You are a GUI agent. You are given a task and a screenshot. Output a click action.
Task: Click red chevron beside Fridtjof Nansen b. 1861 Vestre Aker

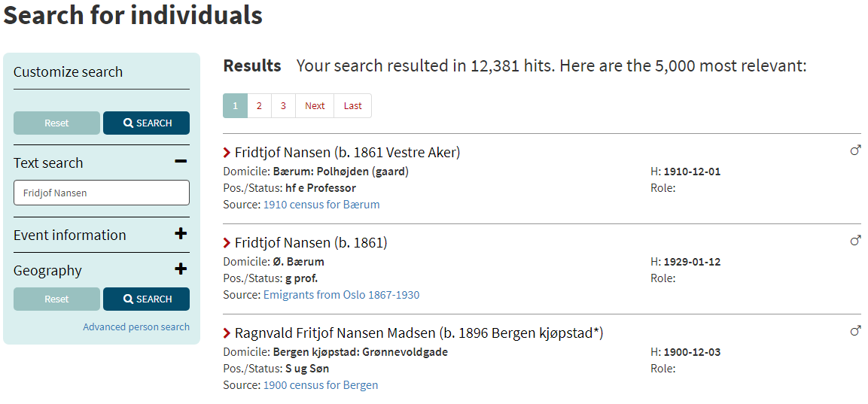click(x=227, y=153)
